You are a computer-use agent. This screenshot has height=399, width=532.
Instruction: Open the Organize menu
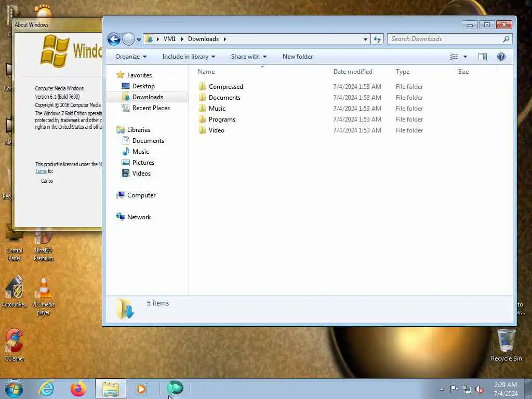point(131,57)
